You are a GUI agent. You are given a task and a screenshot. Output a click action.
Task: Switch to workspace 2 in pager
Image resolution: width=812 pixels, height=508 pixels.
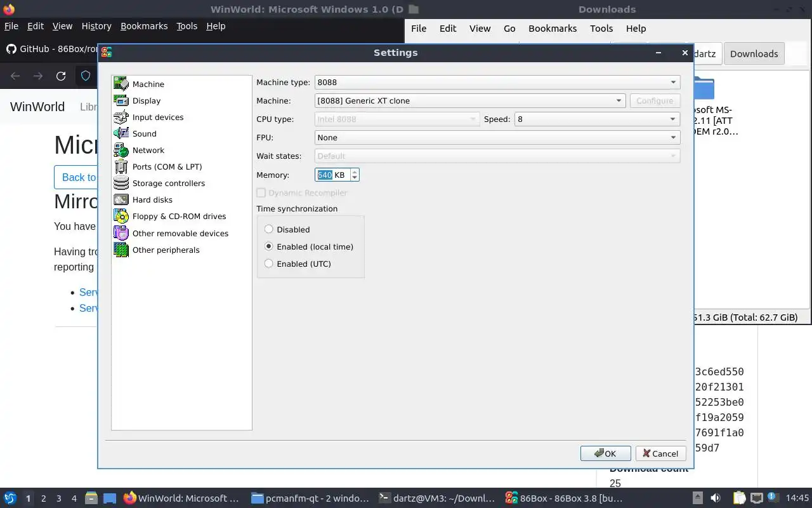pyautogui.click(x=43, y=498)
